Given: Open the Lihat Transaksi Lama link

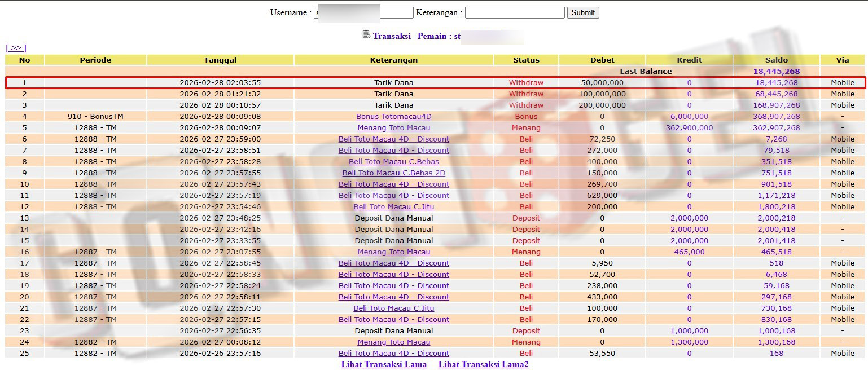Looking at the screenshot, I should click(384, 364).
